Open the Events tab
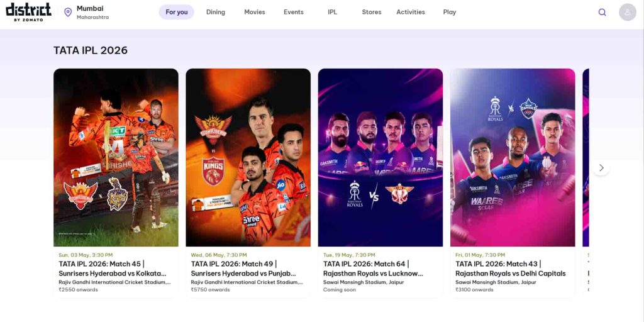 coord(294,13)
